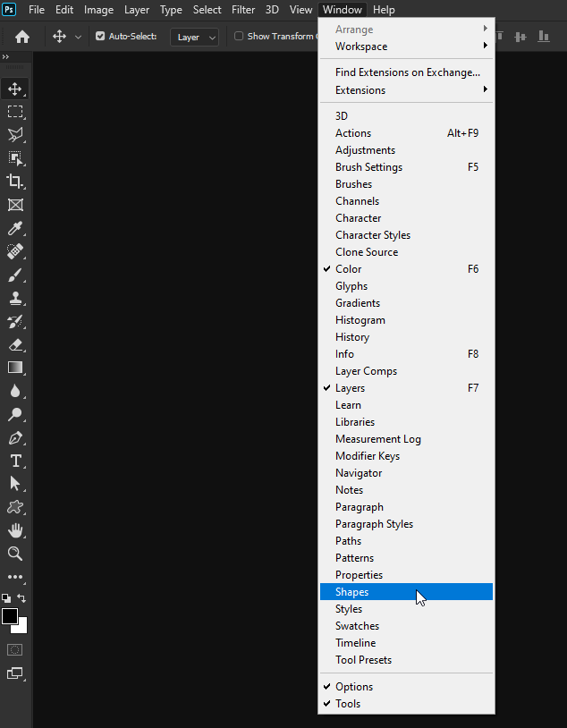Click the Window menu title

point(343,9)
